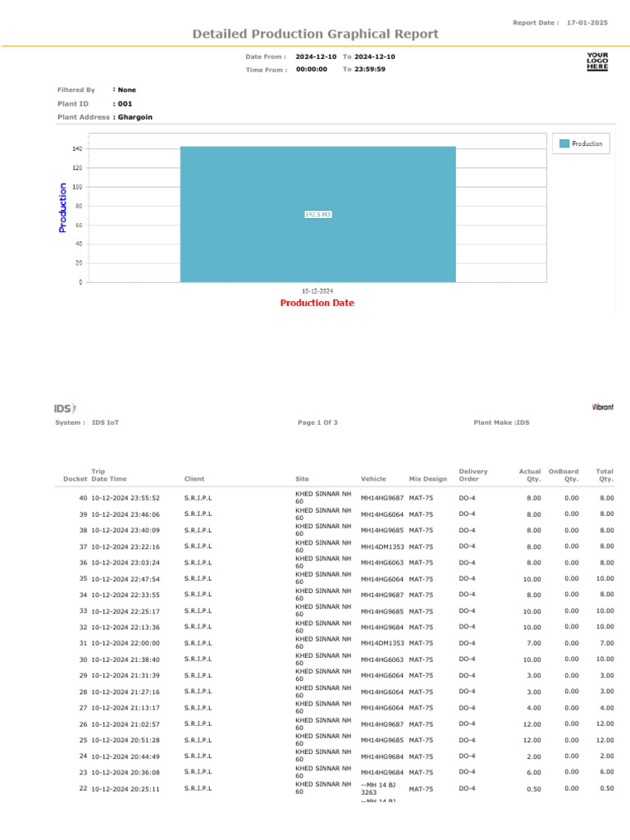Select the IDS IoT system name
Image resolution: width=630 pixels, height=840 pixels.
point(105,422)
